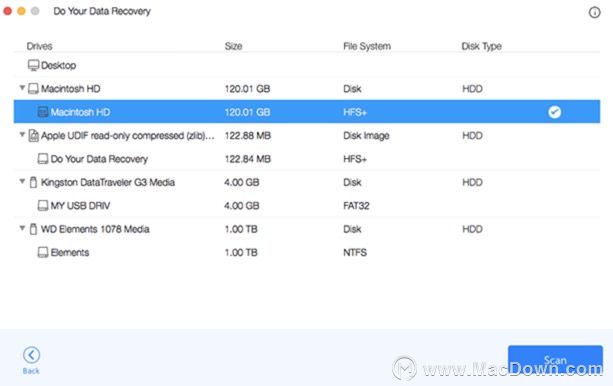Click the Back label under the arrow

(x=31, y=371)
